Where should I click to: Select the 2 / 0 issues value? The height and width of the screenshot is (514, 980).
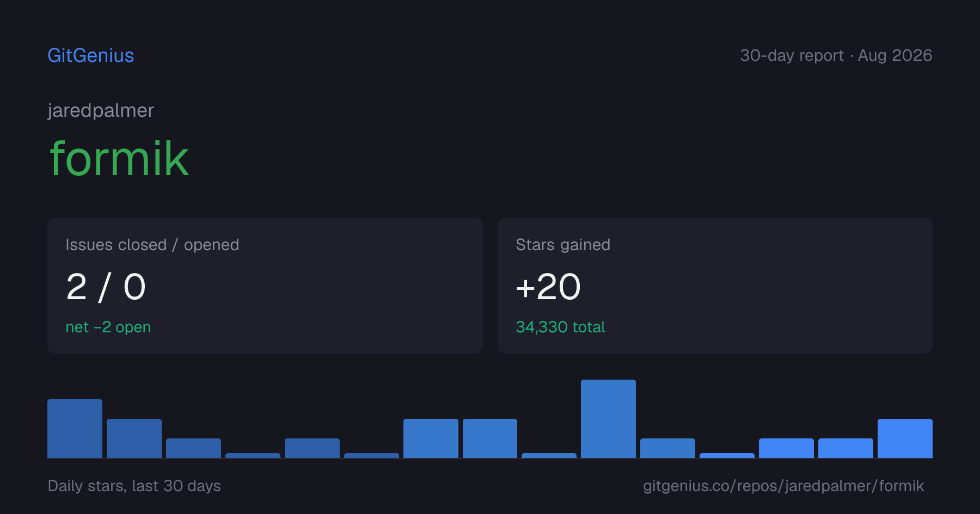106,287
